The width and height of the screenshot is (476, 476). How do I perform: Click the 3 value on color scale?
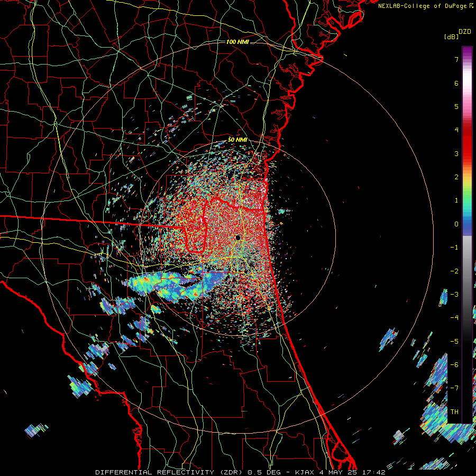click(x=456, y=153)
